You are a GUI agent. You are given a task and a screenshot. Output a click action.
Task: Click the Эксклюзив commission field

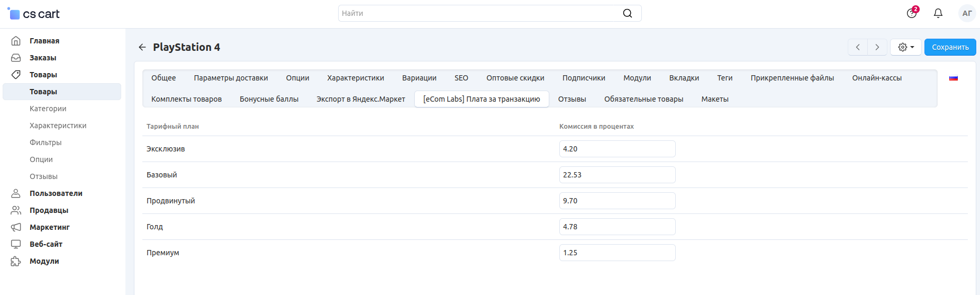[617, 149]
